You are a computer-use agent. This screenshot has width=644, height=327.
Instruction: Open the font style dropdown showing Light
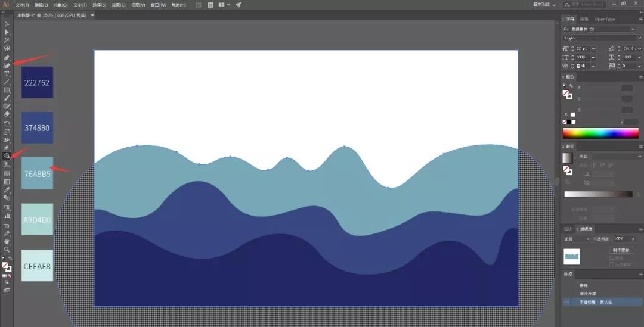tap(639, 38)
